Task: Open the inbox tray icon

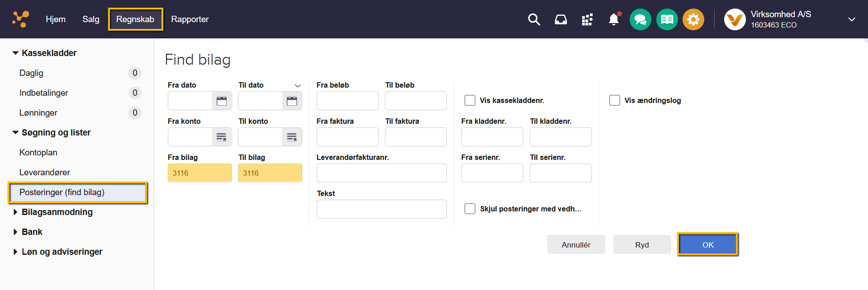Action: [x=560, y=19]
